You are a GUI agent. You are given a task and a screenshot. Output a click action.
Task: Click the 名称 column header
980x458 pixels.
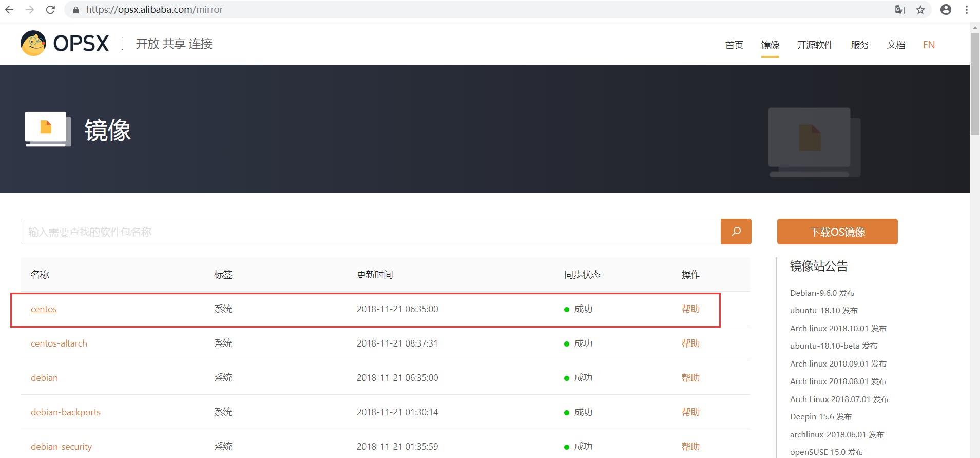pyautogui.click(x=40, y=275)
